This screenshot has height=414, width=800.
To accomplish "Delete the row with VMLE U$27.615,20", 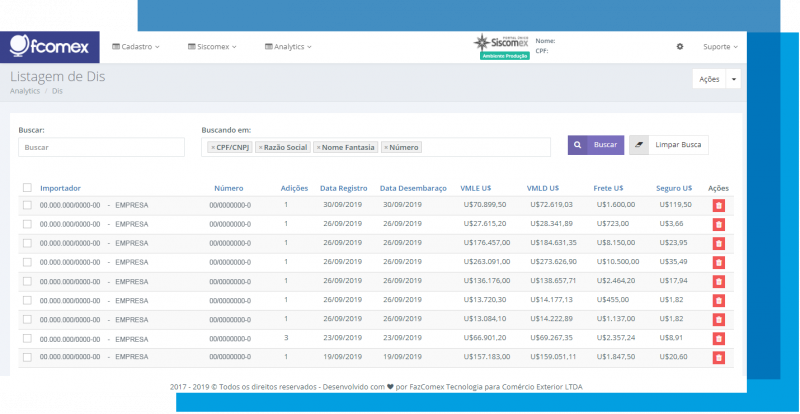I will coord(718,224).
